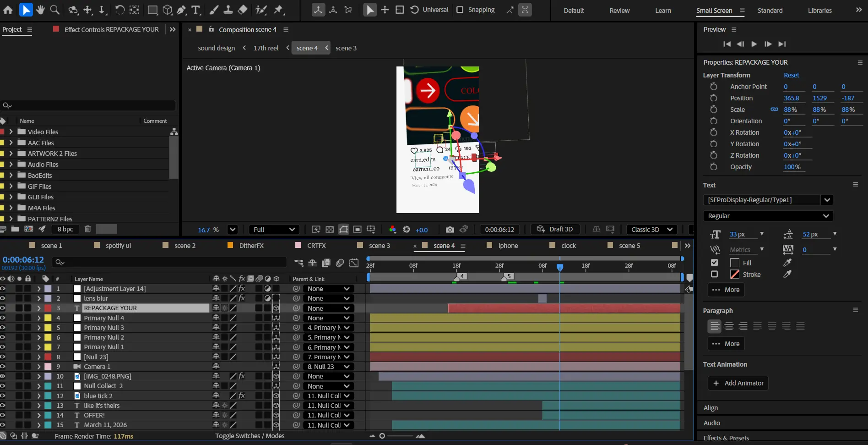The width and height of the screenshot is (868, 445).
Task: Delete selected item with trash icon
Action: tap(88, 229)
